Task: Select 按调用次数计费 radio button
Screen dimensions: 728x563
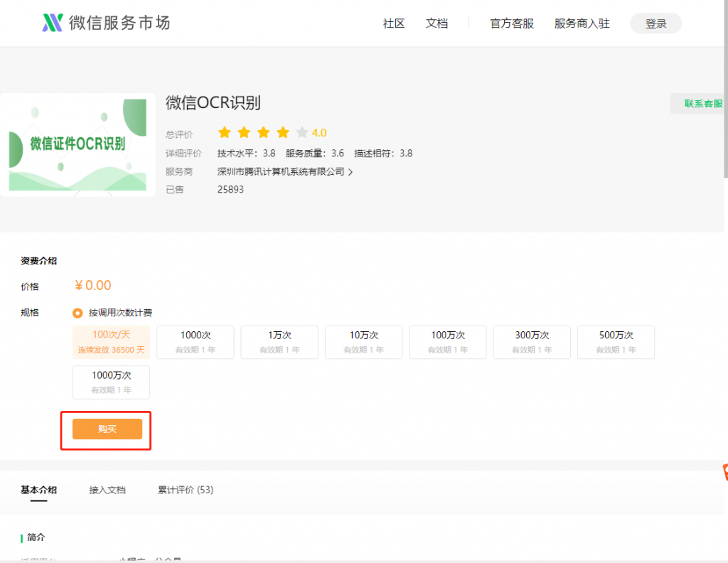Action: (77, 313)
